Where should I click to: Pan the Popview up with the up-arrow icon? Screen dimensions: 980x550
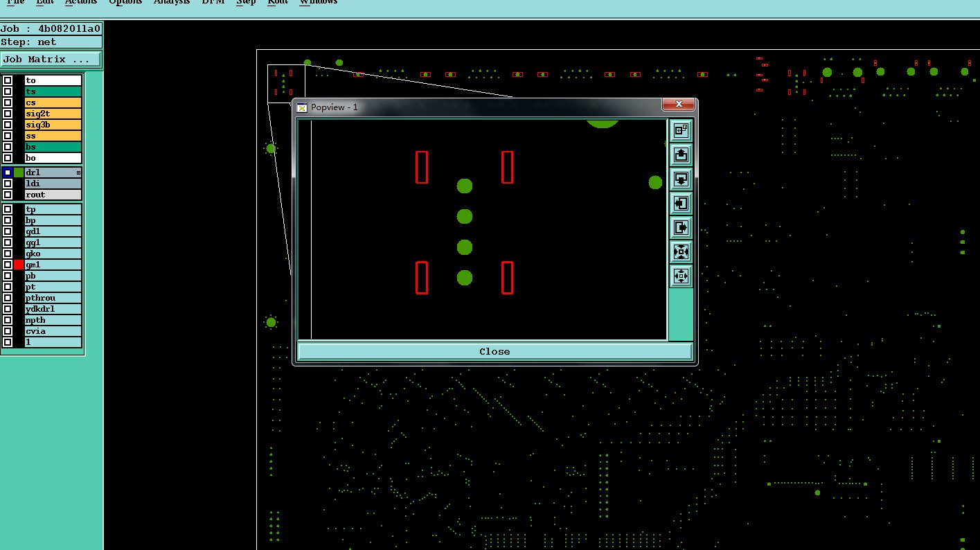[x=681, y=154]
